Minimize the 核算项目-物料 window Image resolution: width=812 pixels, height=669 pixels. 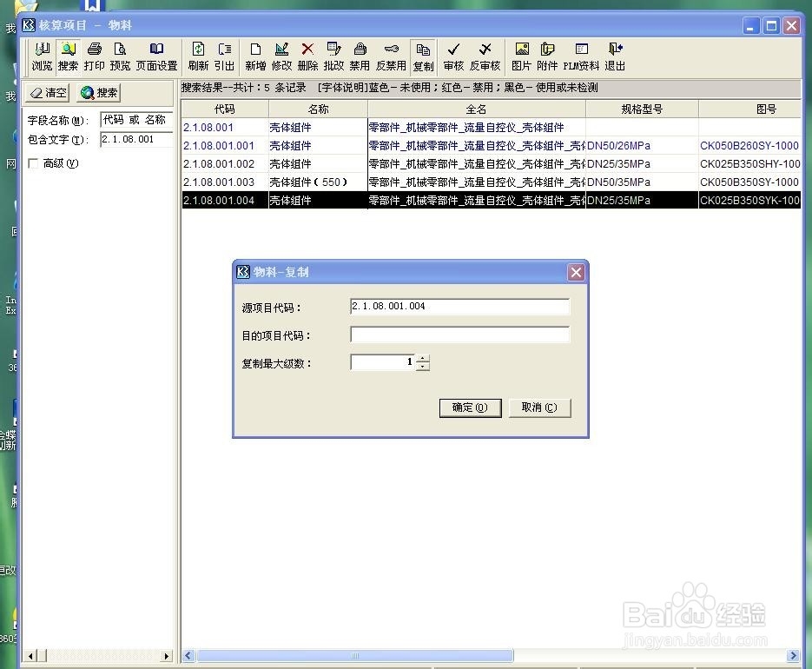pyautogui.click(x=751, y=25)
